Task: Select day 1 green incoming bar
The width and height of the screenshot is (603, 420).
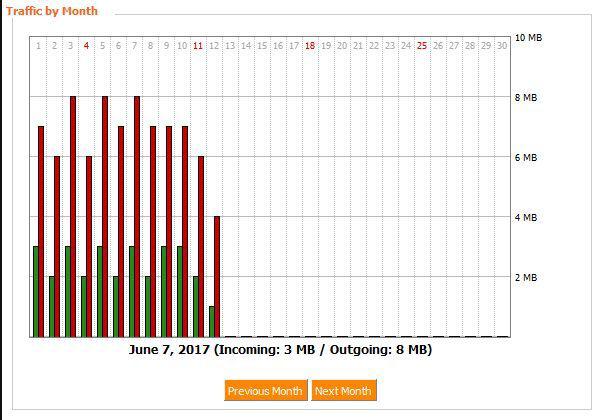Action: 36,292
